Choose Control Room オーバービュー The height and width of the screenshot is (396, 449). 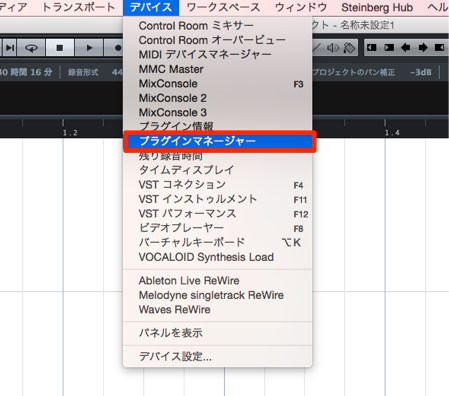click(218, 40)
